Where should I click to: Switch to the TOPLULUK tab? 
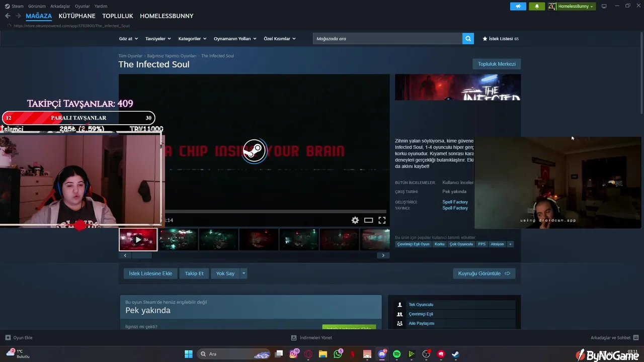click(118, 16)
